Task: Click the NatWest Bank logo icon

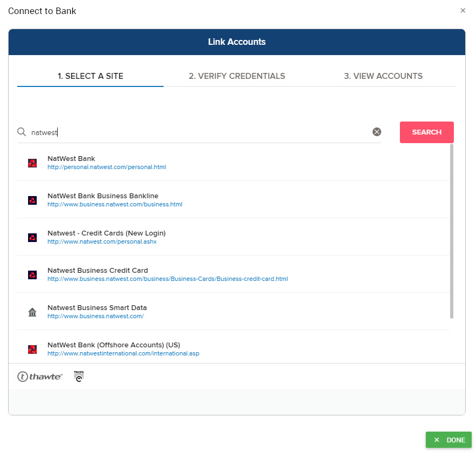Action: tap(32, 163)
